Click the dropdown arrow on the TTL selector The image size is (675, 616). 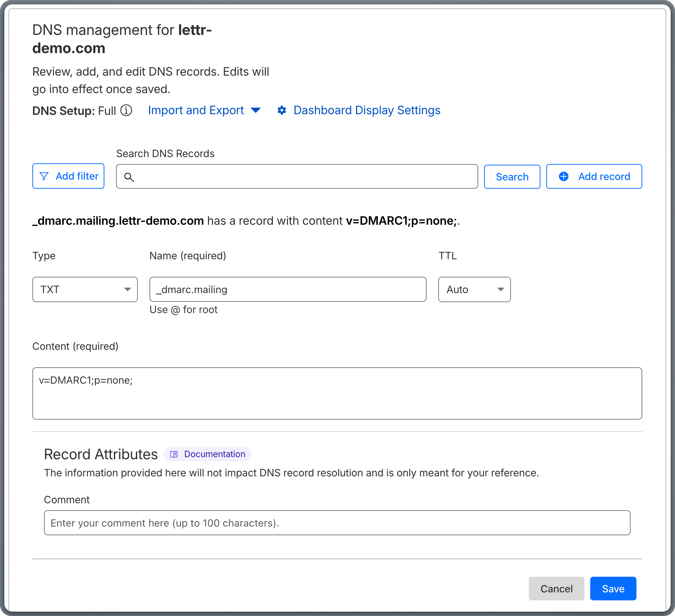tap(501, 289)
